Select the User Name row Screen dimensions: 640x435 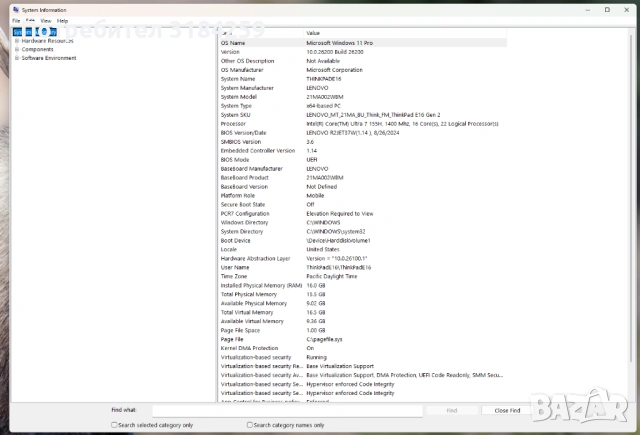pyautogui.click(x=362, y=267)
